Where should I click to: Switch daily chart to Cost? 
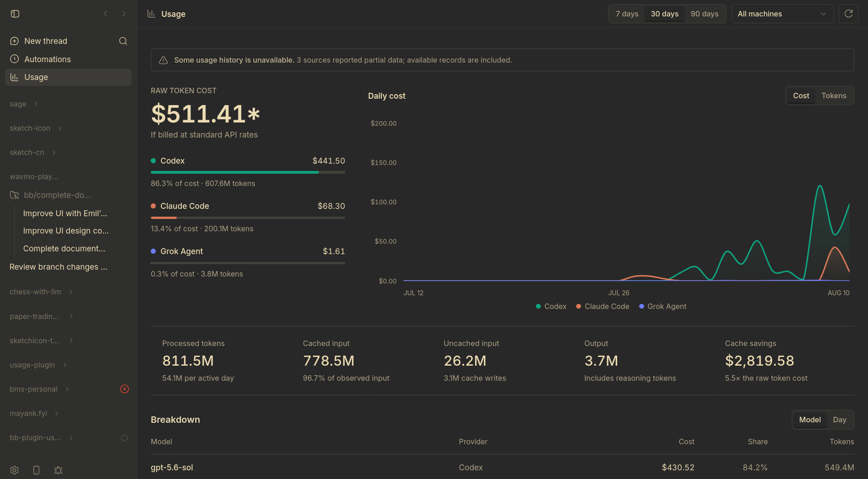[x=801, y=96]
